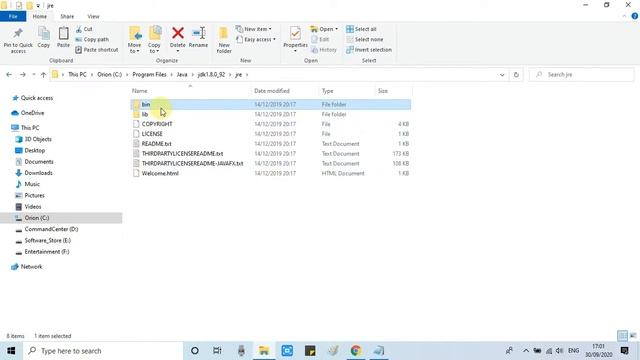Expand the Open dropdown in ribbon
The height and width of the screenshot is (360, 640).
pos(324,29)
